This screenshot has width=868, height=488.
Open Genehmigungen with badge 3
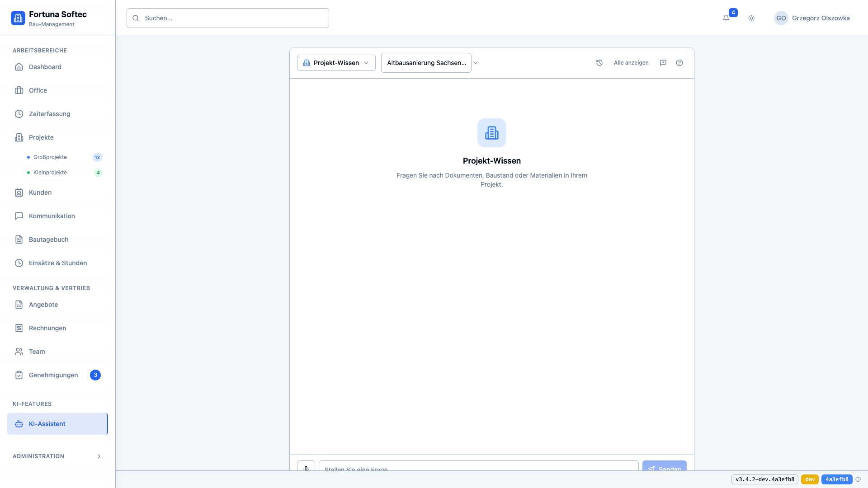53,375
